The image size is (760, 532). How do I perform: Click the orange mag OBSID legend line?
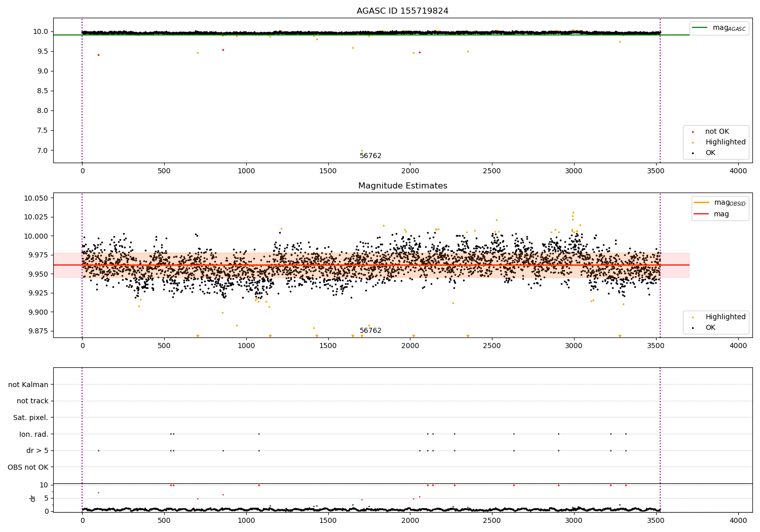(702, 203)
